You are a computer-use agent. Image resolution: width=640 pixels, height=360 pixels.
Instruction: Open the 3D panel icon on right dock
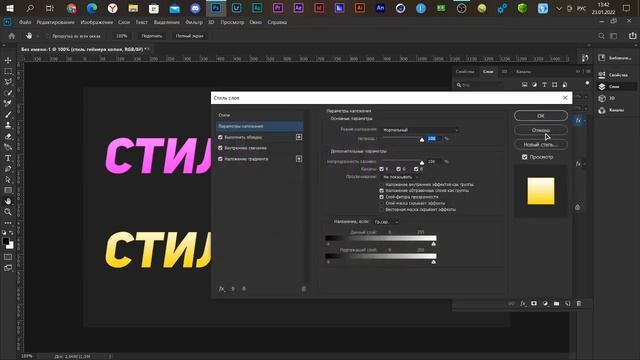click(x=602, y=98)
